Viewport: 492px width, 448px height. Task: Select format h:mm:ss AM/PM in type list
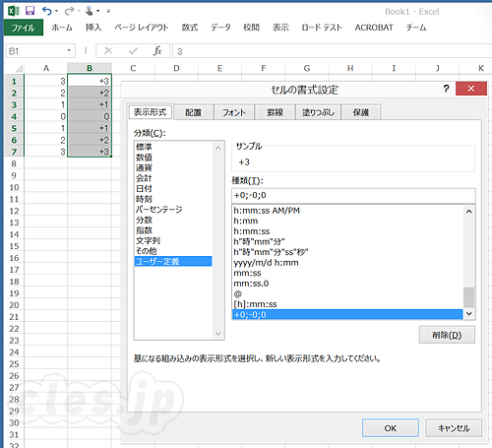click(x=347, y=211)
